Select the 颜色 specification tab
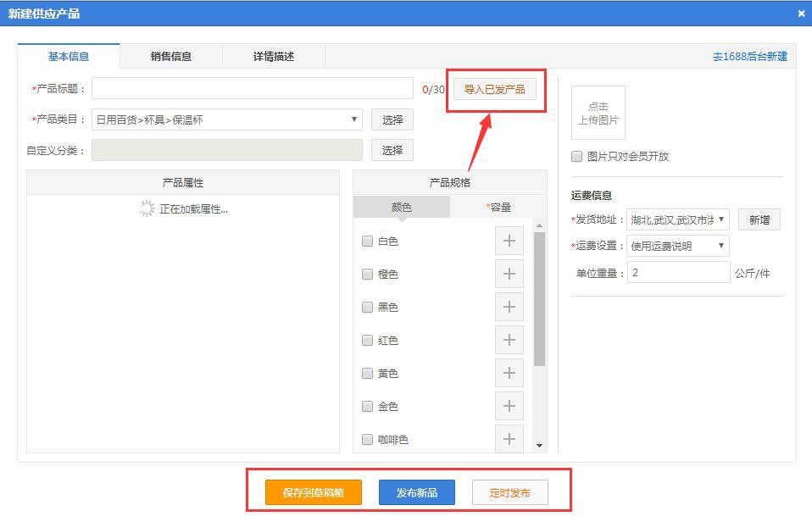This screenshot has width=812, height=522. coord(402,207)
